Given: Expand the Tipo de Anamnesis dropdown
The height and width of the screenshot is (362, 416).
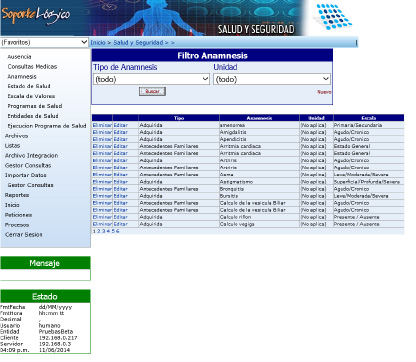Looking at the screenshot, I should [x=151, y=79].
